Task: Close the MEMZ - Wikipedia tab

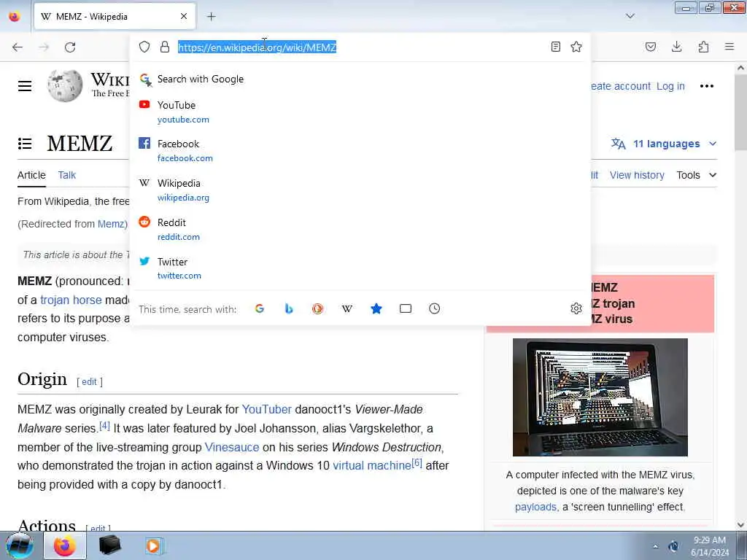Action: pos(184,17)
